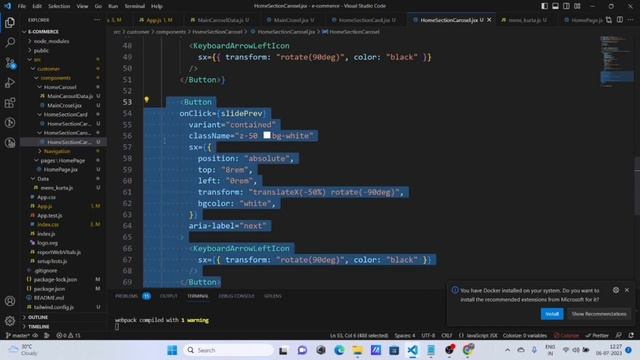Screen dimensions: 640x360
Task: Click the Prettier status bar item
Action: pos(597,336)
